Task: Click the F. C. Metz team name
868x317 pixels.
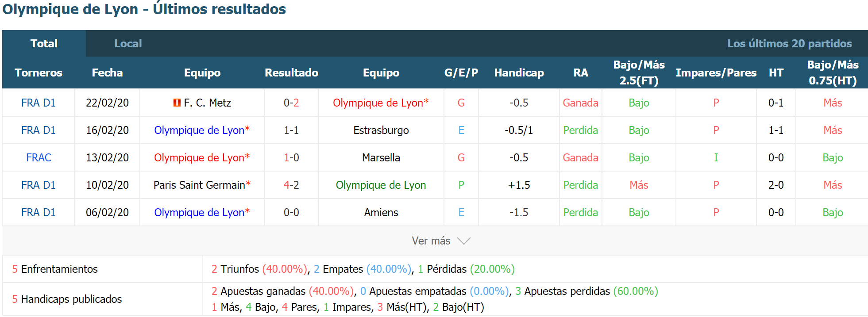Action: pos(207,103)
